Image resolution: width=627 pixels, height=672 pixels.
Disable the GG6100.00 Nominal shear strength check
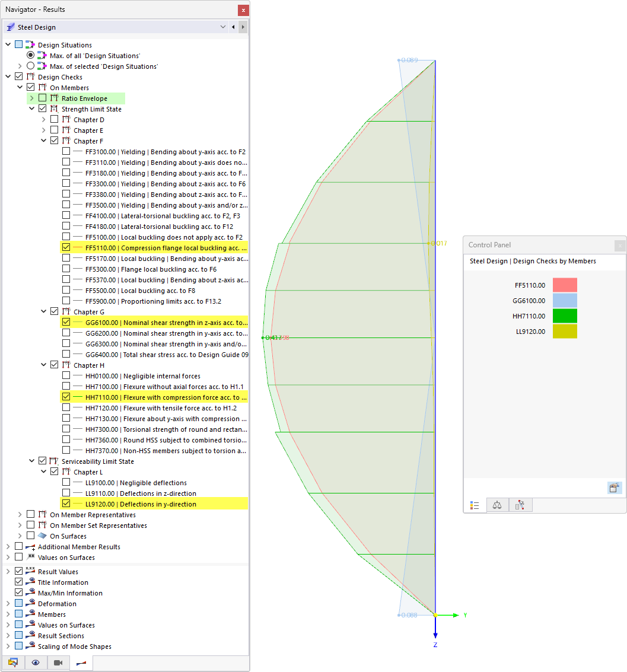point(65,322)
